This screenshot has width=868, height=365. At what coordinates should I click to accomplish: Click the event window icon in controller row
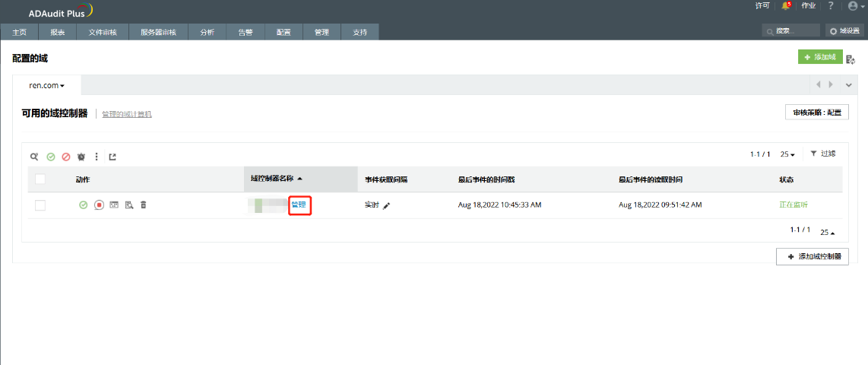click(x=114, y=205)
